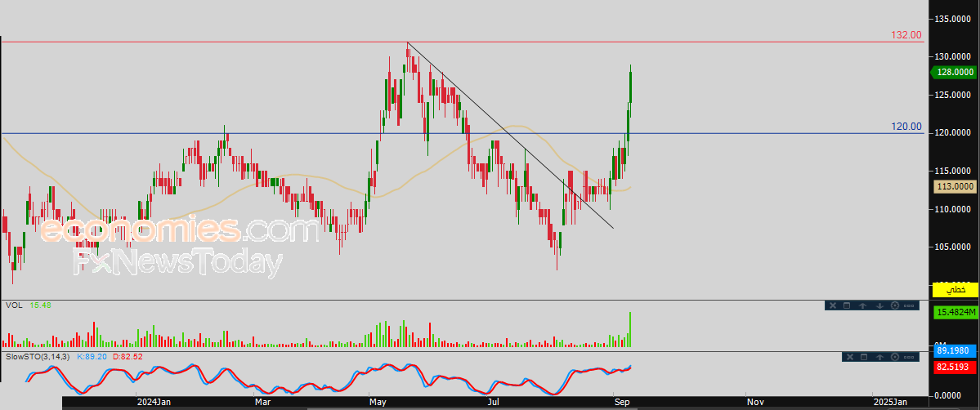Open SlowSTO indicator settings gear
This screenshot has width=980, height=410.
(894, 357)
